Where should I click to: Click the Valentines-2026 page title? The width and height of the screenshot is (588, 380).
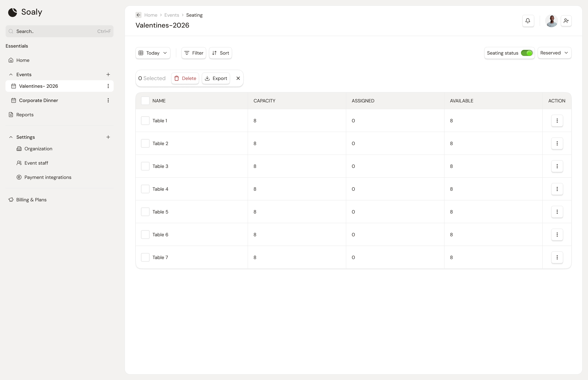tap(162, 25)
